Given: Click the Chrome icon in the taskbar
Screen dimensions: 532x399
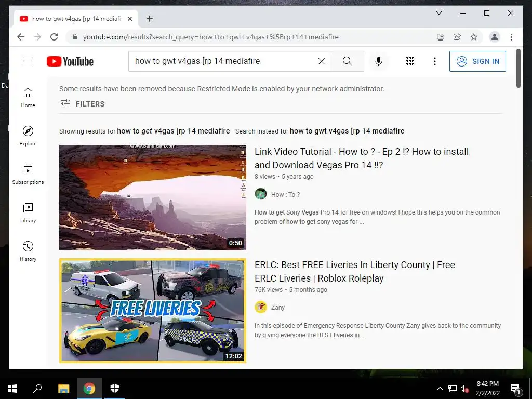Looking at the screenshot, I should (x=89, y=389).
